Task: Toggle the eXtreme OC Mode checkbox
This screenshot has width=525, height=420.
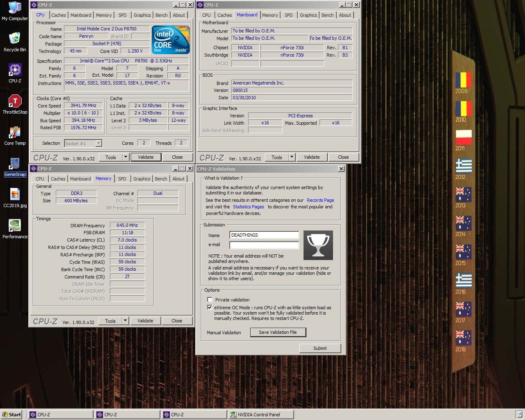Action: (x=210, y=307)
